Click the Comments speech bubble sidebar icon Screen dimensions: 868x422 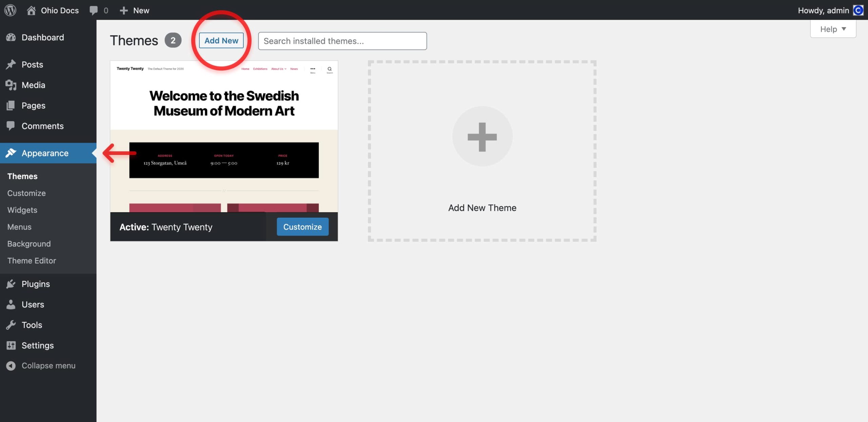coord(11,126)
